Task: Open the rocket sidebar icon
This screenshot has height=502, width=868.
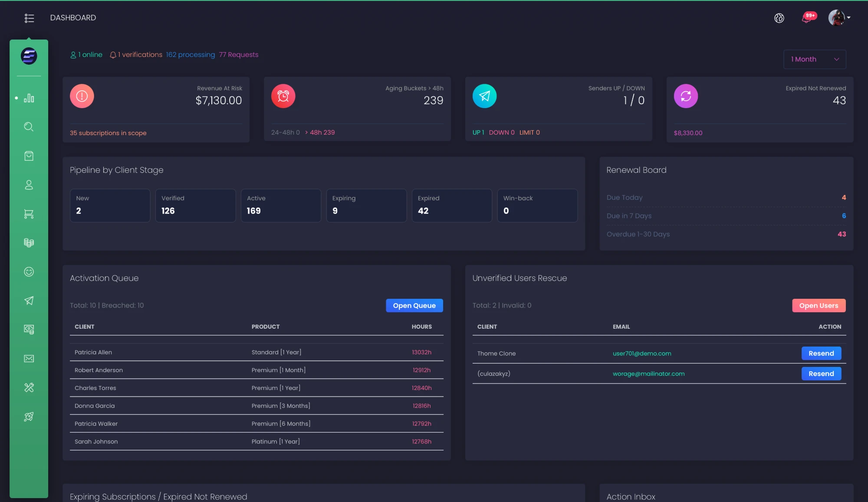Action: coord(29,417)
